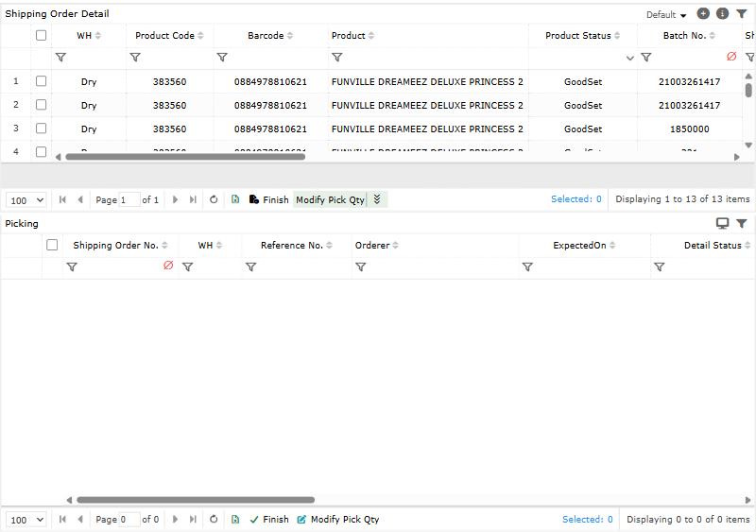
Task: Tick the checkbox for row 1
Action: pyautogui.click(x=41, y=81)
